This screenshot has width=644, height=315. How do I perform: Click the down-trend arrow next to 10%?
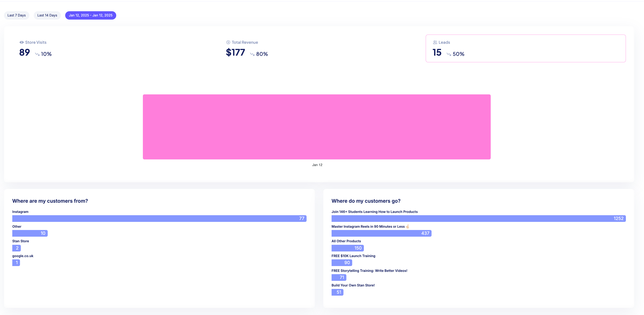click(x=37, y=54)
